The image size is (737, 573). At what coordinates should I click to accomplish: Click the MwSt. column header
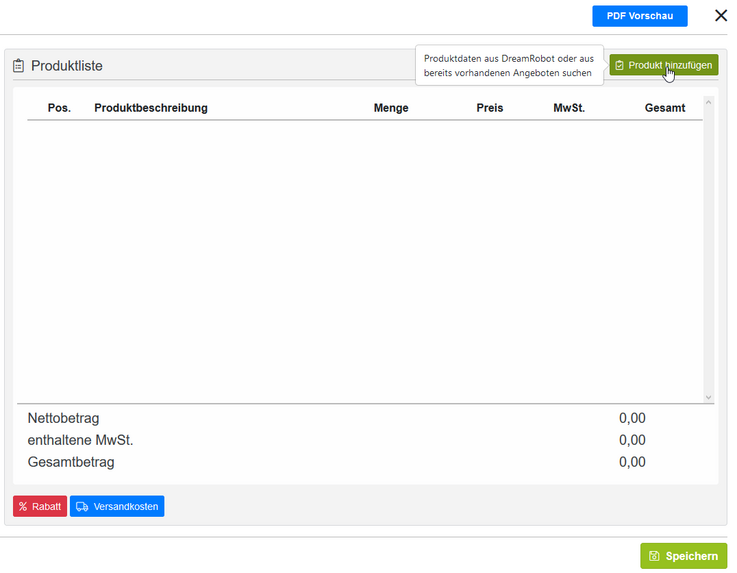click(569, 108)
